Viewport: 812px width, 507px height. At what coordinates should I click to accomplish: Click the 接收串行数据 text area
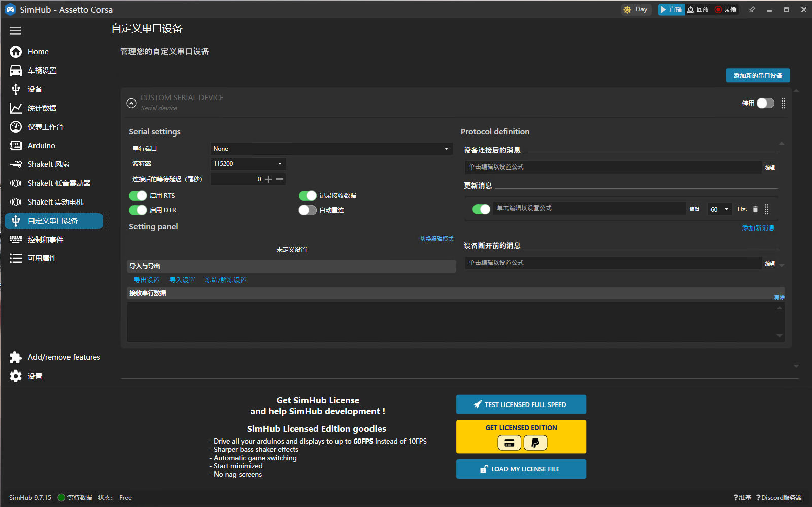(x=455, y=321)
